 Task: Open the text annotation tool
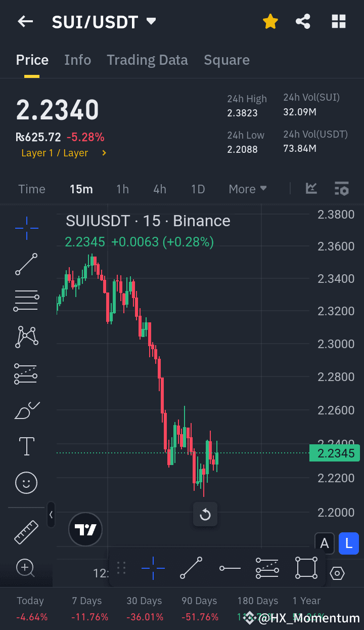pyautogui.click(x=26, y=446)
